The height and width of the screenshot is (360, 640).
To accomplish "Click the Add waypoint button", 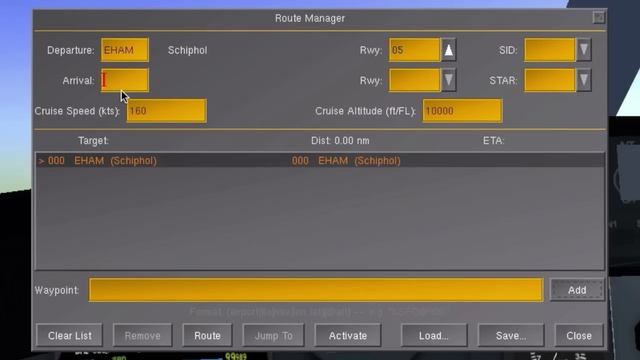I will [577, 290].
